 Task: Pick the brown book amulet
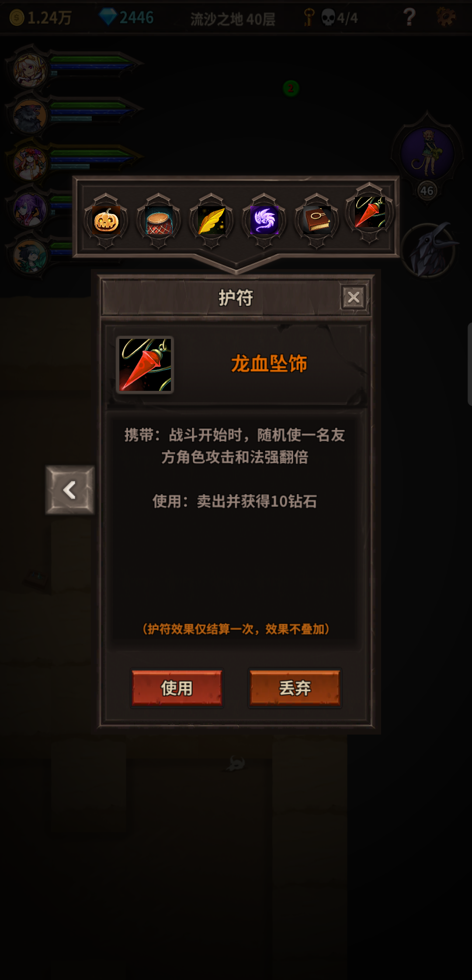[x=317, y=221]
